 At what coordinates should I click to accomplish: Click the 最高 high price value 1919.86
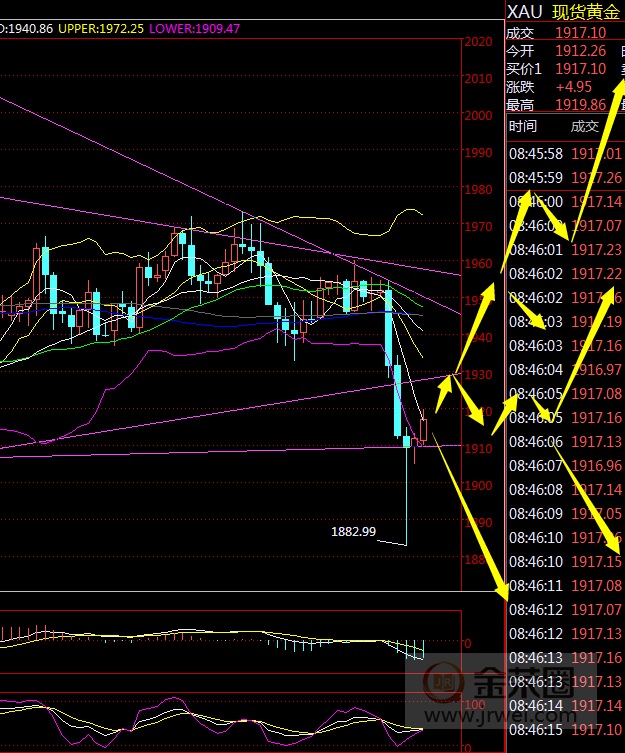tap(580, 105)
